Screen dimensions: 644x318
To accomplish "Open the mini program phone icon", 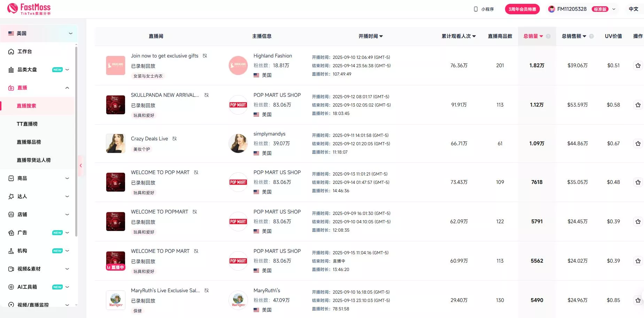I will pyautogui.click(x=476, y=9).
